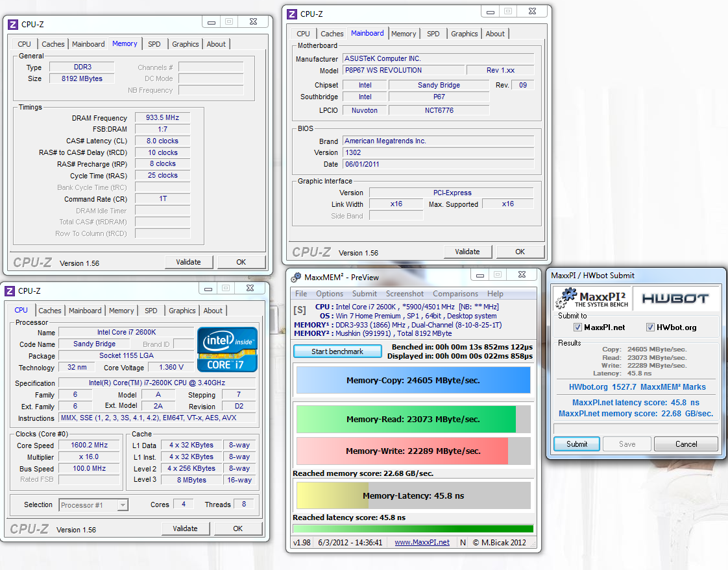Click 'HWbot.org 1527.7 MaxxMEM² Marks' text

(x=637, y=387)
